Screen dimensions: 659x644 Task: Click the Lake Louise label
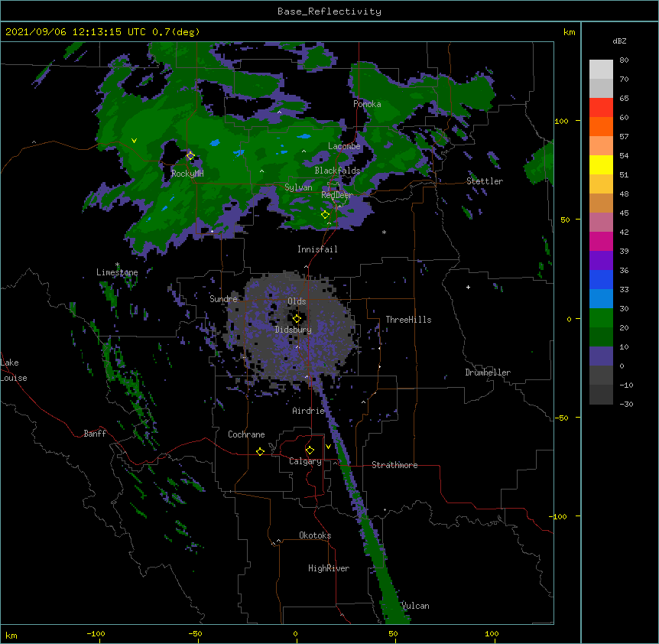click(x=14, y=370)
